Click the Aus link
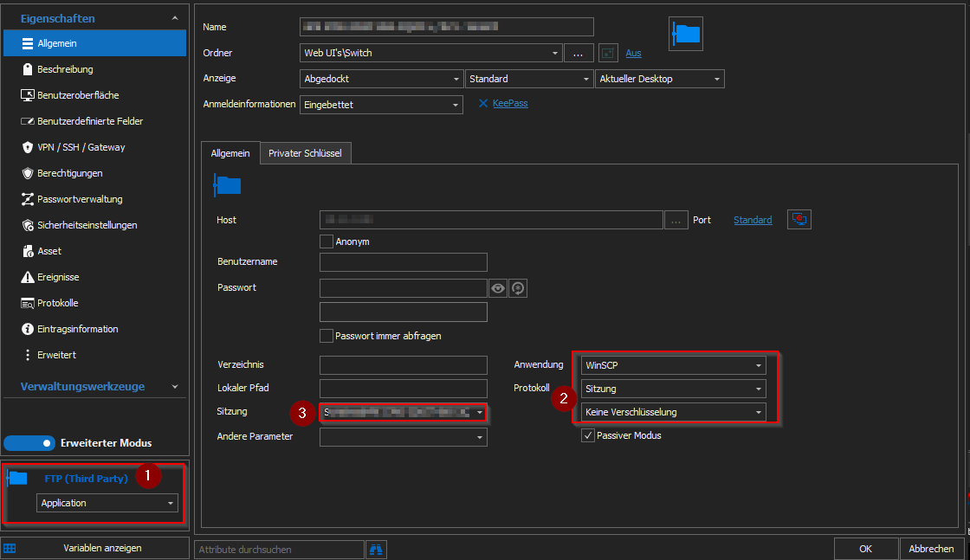 [x=633, y=53]
